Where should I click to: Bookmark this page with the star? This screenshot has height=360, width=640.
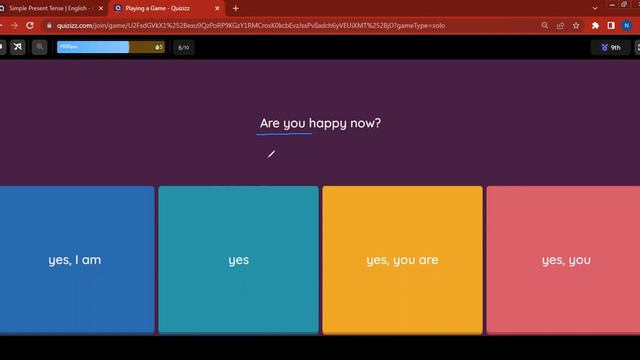pyautogui.click(x=576, y=25)
